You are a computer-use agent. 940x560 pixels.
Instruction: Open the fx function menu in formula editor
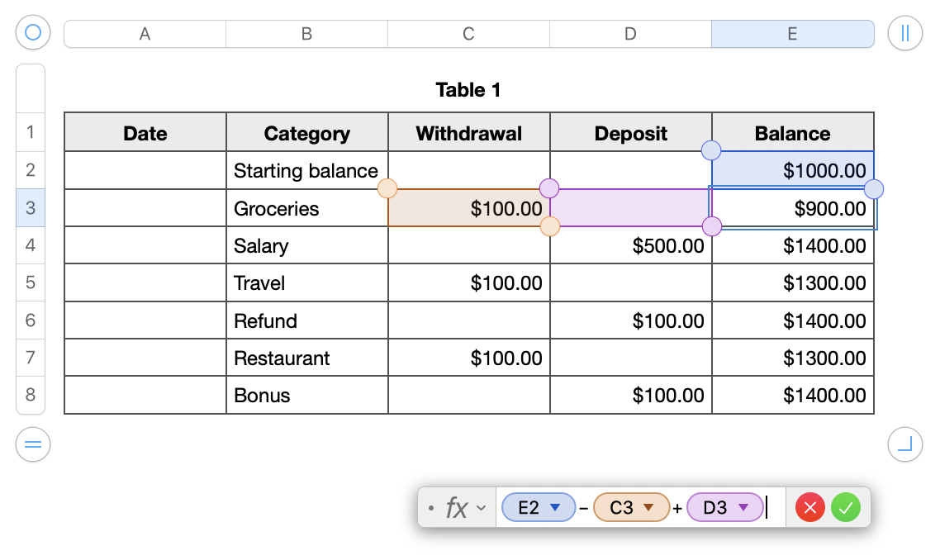465,508
